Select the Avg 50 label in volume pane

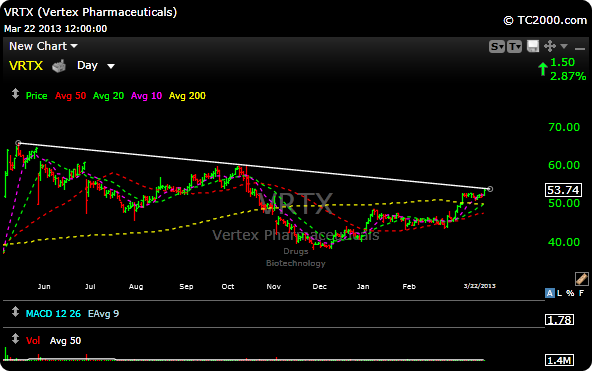[x=65, y=341]
